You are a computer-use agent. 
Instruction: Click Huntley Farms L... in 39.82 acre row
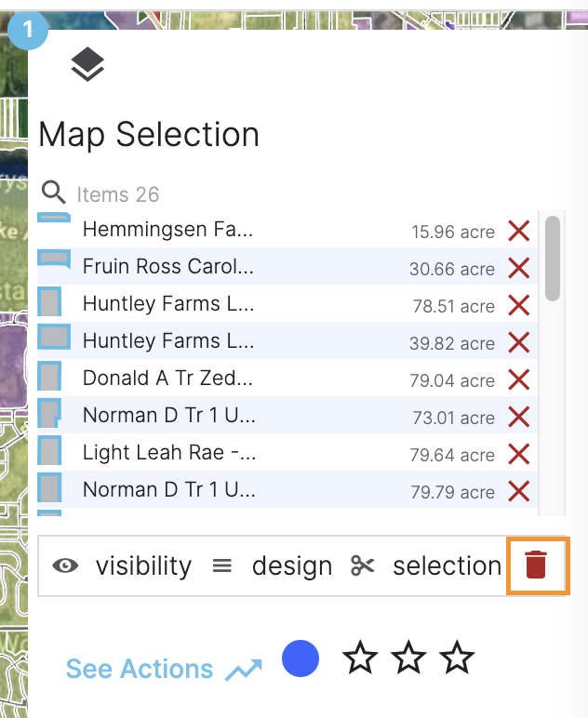(x=168, y=340)
